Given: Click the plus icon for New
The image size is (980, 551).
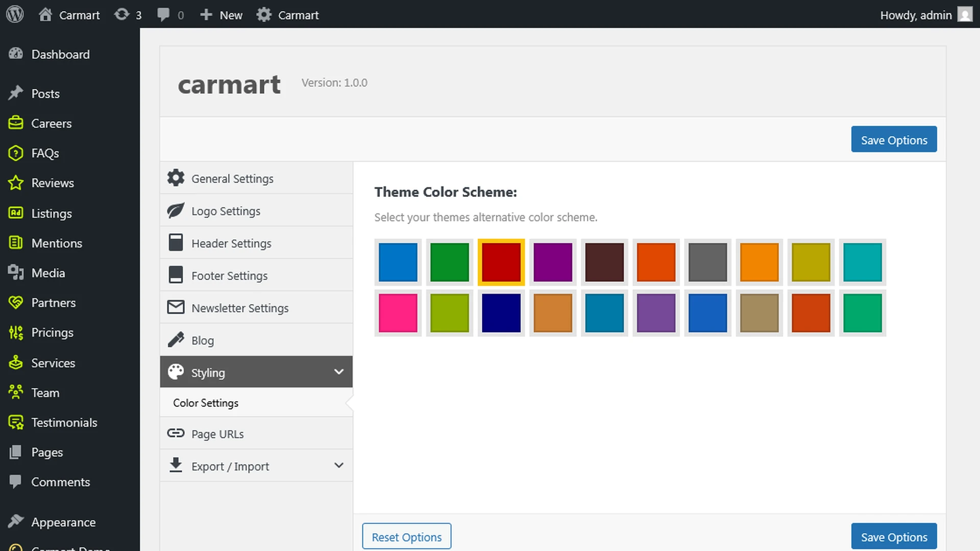Looking at the screenshot, I should (x=206, y=15).
